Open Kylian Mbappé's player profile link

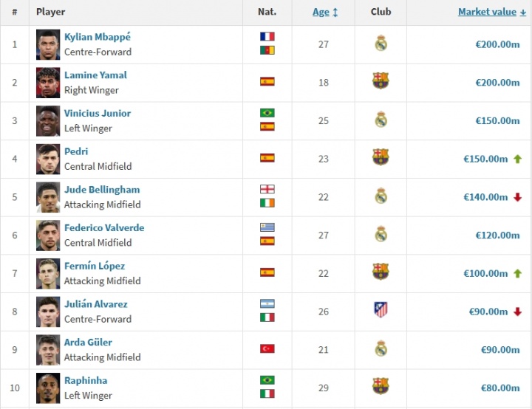click(97, 37)
